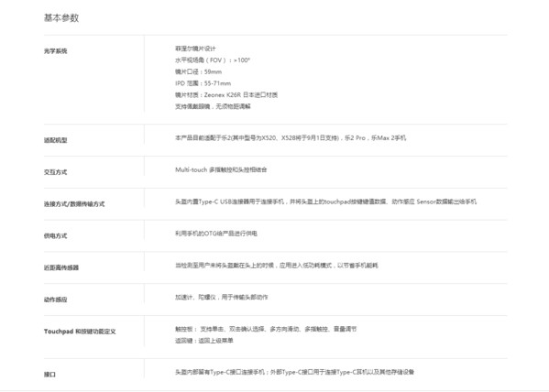Select the 加速计、陀螺仪 description
The image size is (549, 392).
(x=222, y=297)
